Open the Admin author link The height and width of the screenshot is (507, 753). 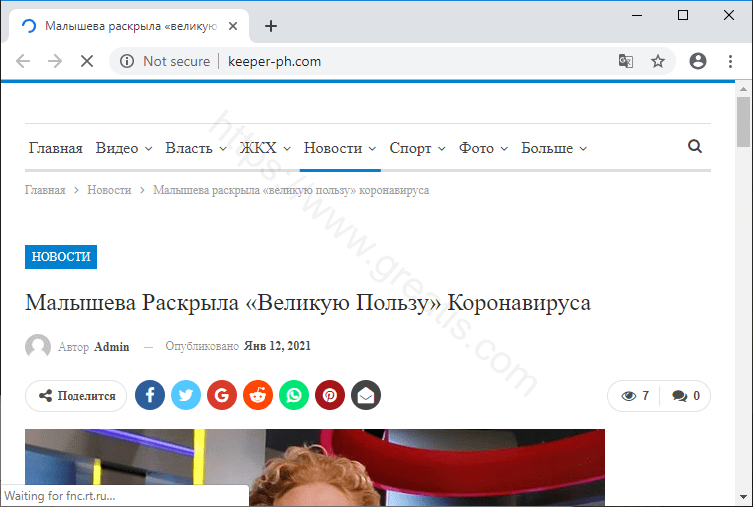click(111, 347)
